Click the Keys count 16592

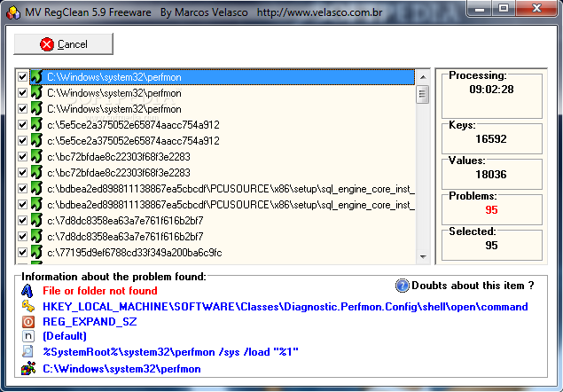[491, 139]
